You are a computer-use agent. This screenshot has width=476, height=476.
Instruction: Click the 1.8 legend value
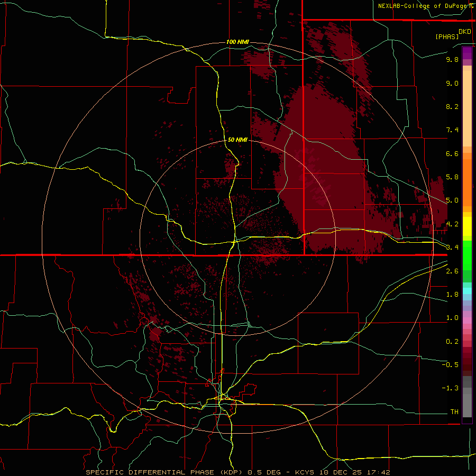pyautogui.click(x=452, y=295)
